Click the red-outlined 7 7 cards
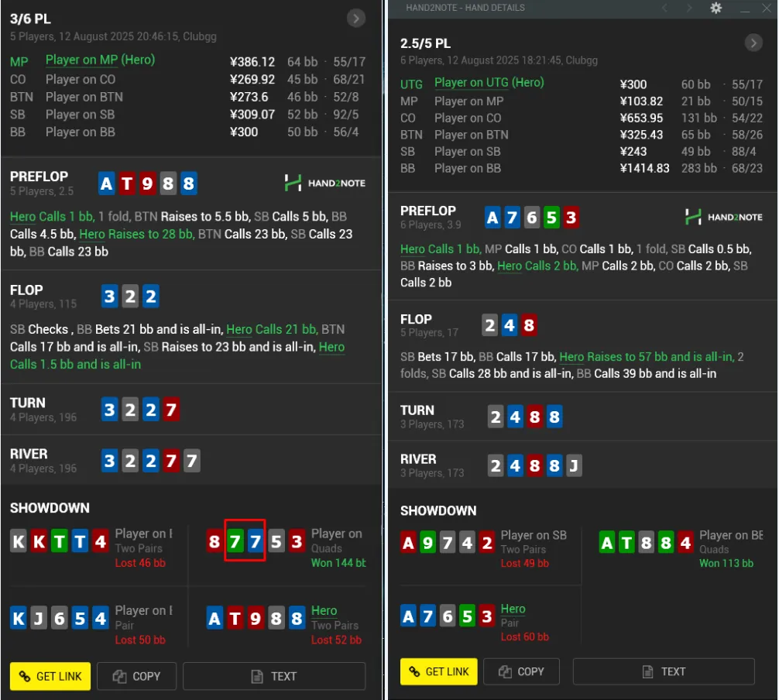Screen dimensions: 779x700 (x=245, y=540)
